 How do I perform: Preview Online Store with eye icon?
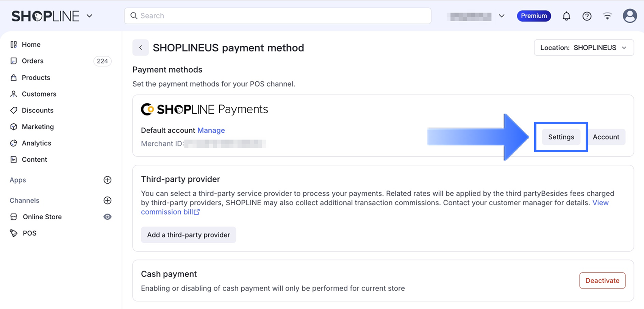coord(108,217)
